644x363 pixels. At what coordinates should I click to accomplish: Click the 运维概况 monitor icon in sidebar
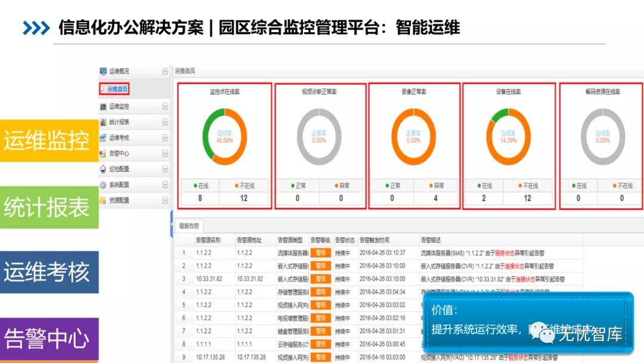tap(103, 72)
